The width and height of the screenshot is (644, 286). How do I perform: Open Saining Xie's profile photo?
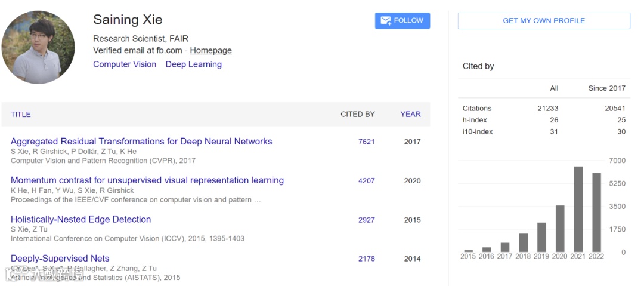point(38,47)
